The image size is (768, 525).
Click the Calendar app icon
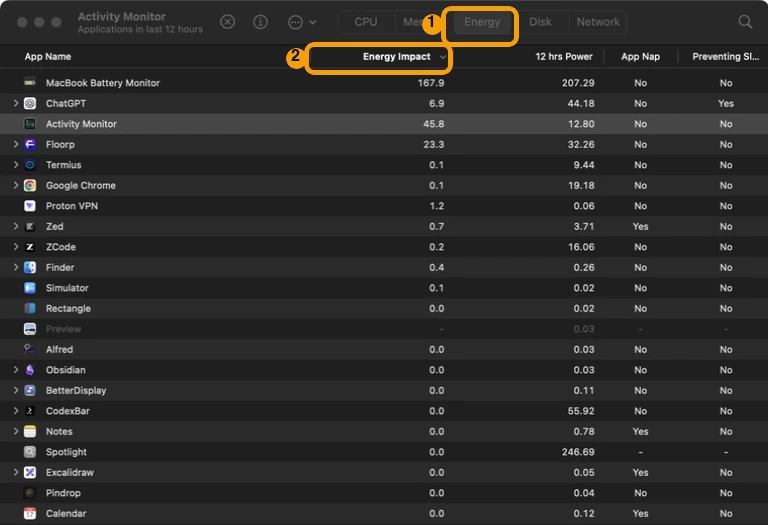click(x=30, y=514)
